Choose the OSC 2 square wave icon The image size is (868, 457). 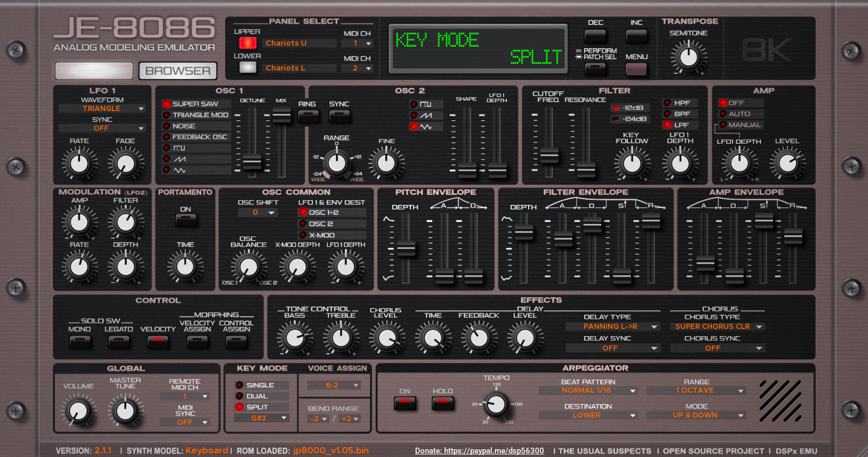425,104
